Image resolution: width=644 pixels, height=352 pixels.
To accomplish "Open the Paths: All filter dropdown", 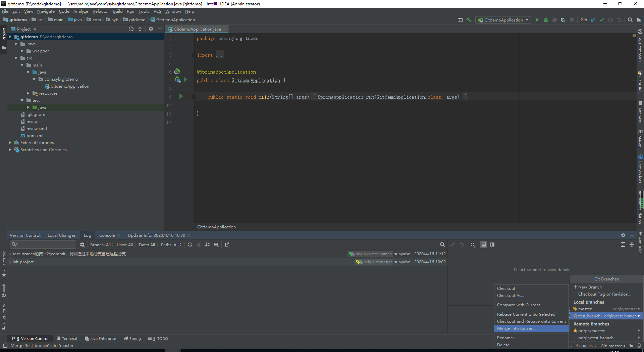I will 171,245.
